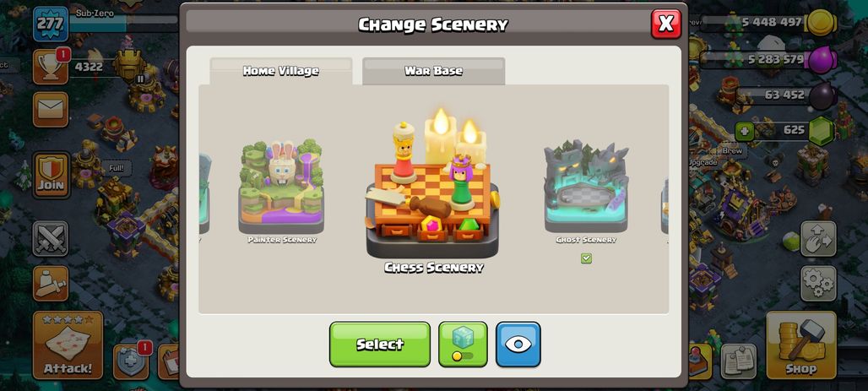The width and height of the screenshot is (868, 391).
Task: Click green plus to add gems
Action: click(x=745, y=131)
